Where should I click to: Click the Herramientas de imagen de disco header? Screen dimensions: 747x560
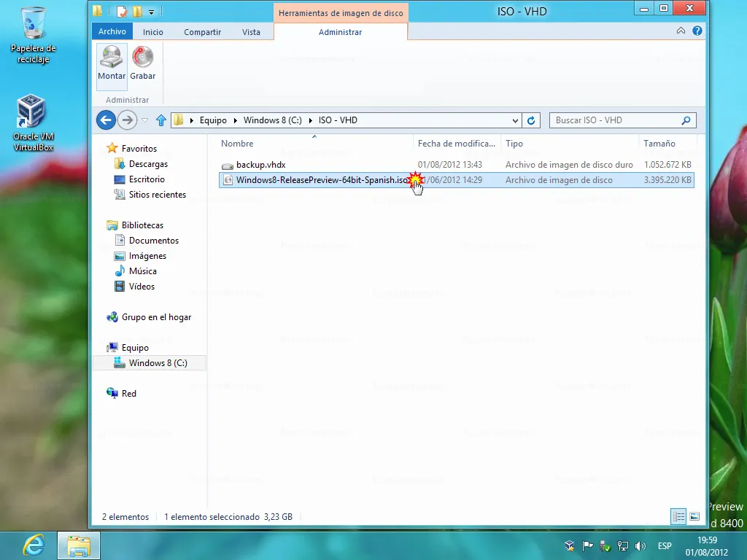pyautogui.click(x=341, y=13)
